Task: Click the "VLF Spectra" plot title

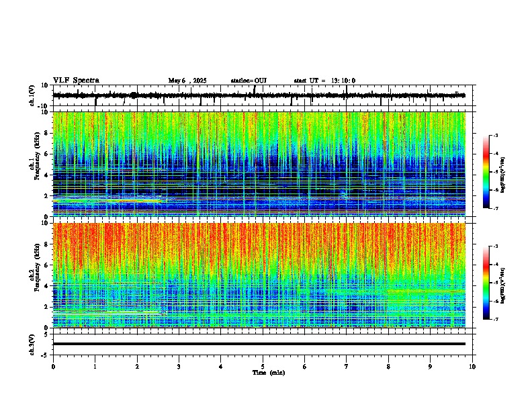Action: pos(76,81)
